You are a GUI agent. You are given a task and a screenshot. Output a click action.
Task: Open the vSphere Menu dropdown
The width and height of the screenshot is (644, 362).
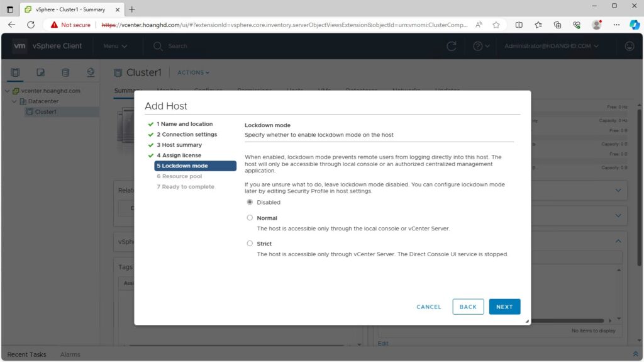115,46
